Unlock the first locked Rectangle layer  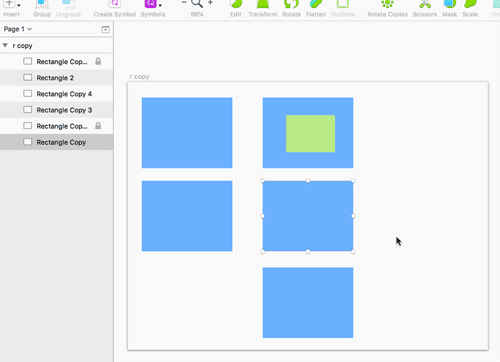click(98, 61)
